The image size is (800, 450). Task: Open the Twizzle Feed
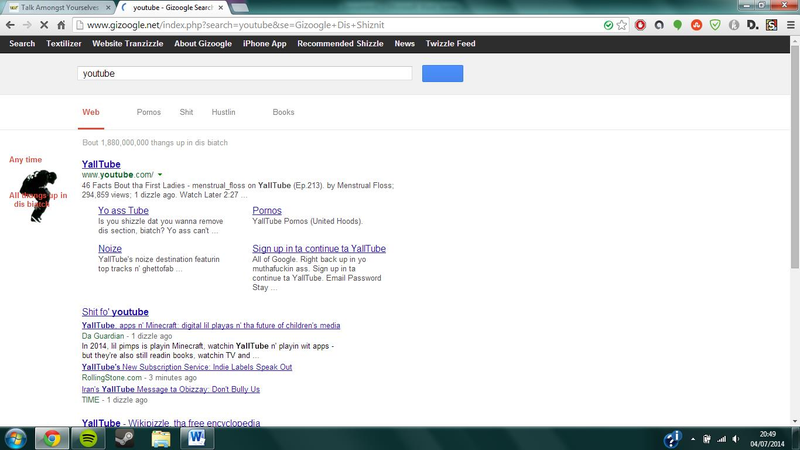451,44
